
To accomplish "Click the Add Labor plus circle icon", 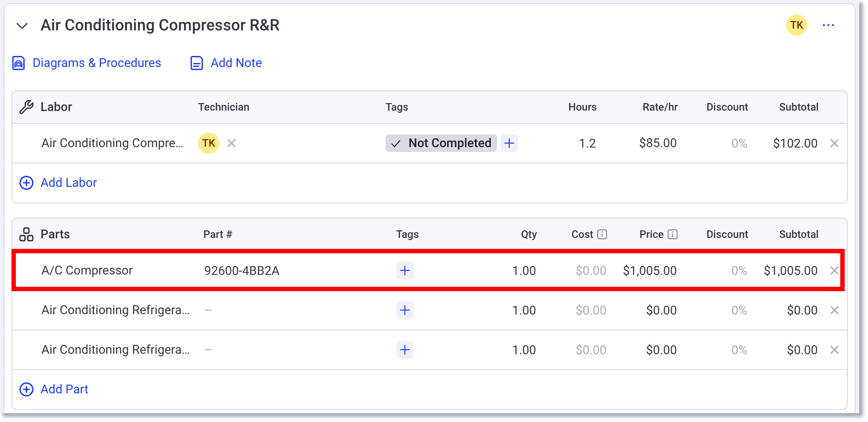I will [x=26, y=183].
